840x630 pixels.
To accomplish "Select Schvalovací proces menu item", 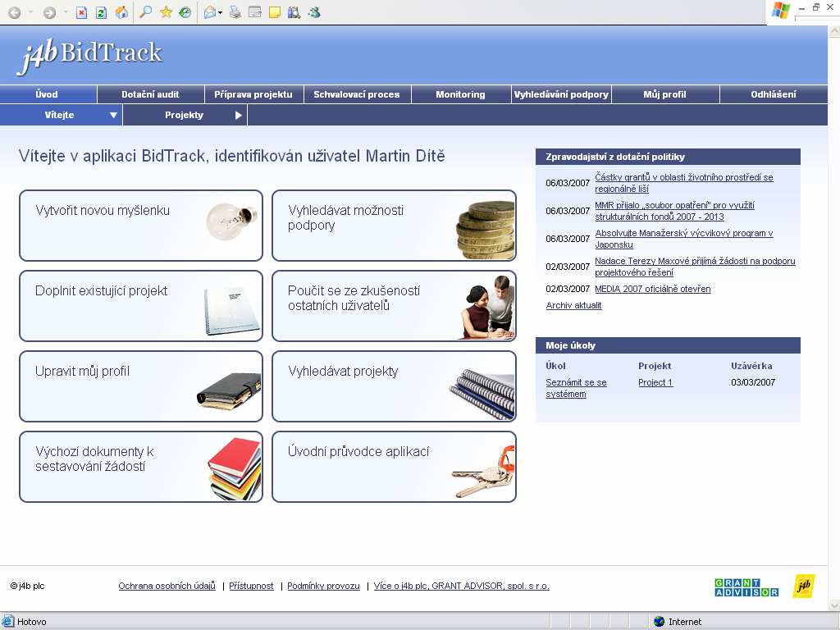I will coord(358,94).
